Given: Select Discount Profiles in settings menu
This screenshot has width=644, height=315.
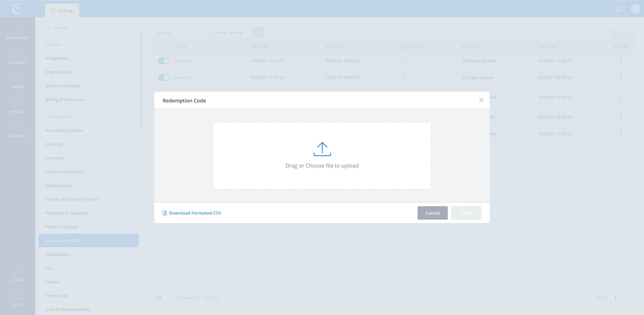Looking at the screenshot, I should pyautogui.click(x=89, y=240).
